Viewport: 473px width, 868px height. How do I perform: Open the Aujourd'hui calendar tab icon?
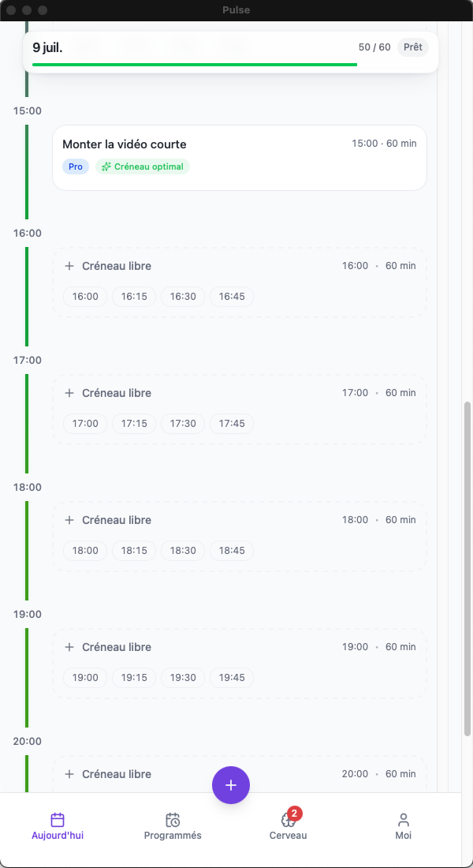click(58, 820)
